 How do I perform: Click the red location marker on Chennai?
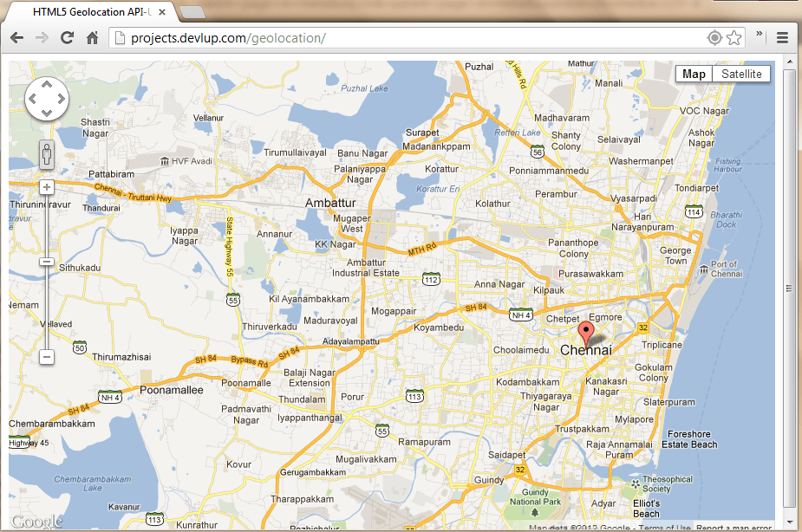point(586,334)
